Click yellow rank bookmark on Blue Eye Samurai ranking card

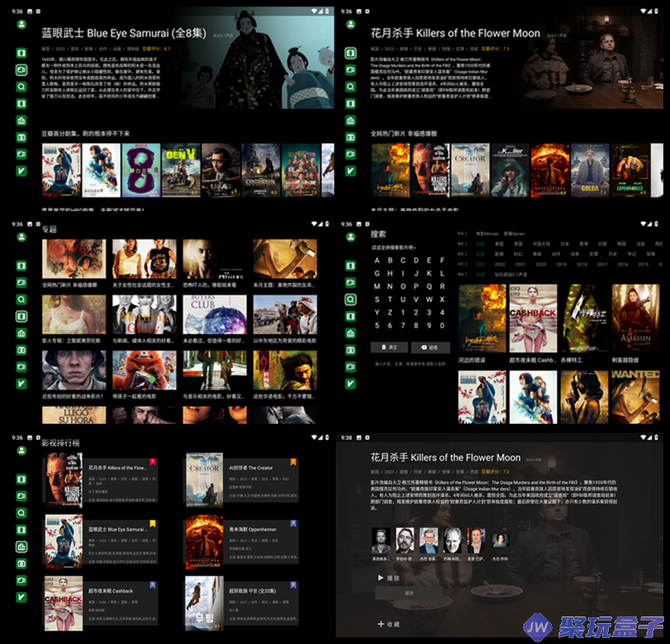152,523
